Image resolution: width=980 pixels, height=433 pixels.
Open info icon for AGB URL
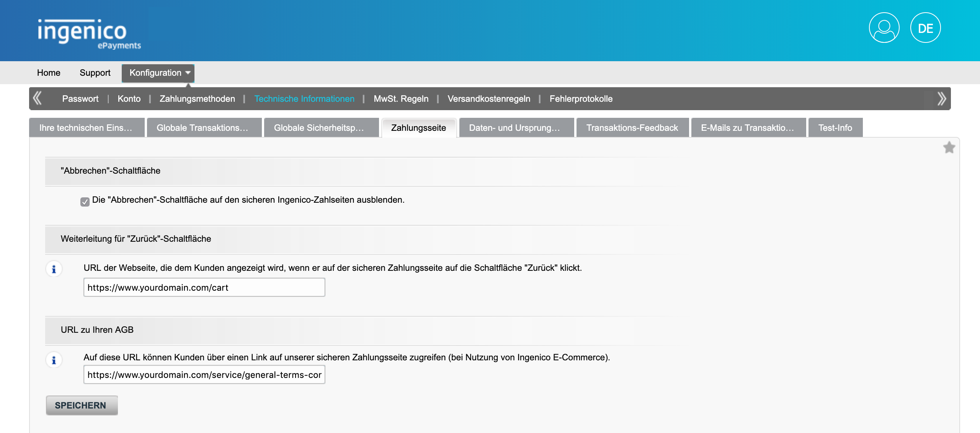pyautogui.click(x=54, y=360)
